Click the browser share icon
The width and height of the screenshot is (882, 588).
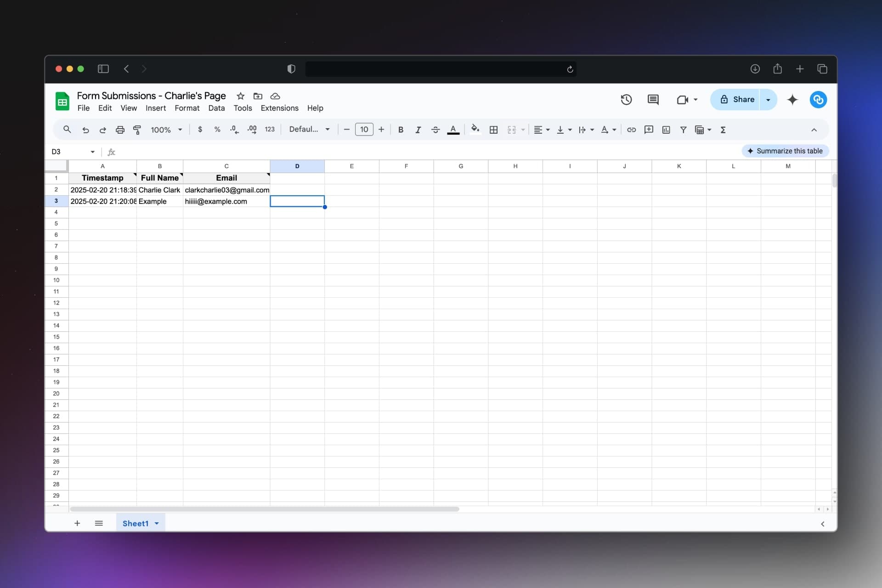tap(777, 69)
